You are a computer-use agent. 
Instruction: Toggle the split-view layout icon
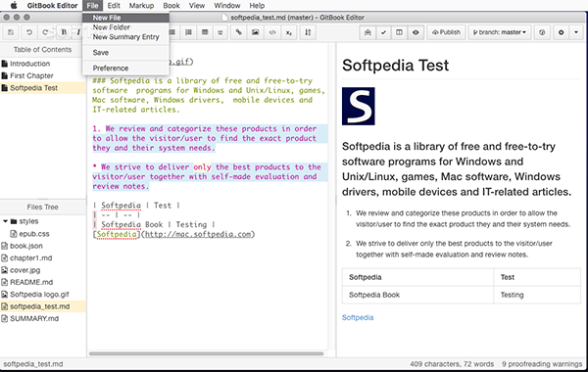pyautogui.click(x=400, y=32)
